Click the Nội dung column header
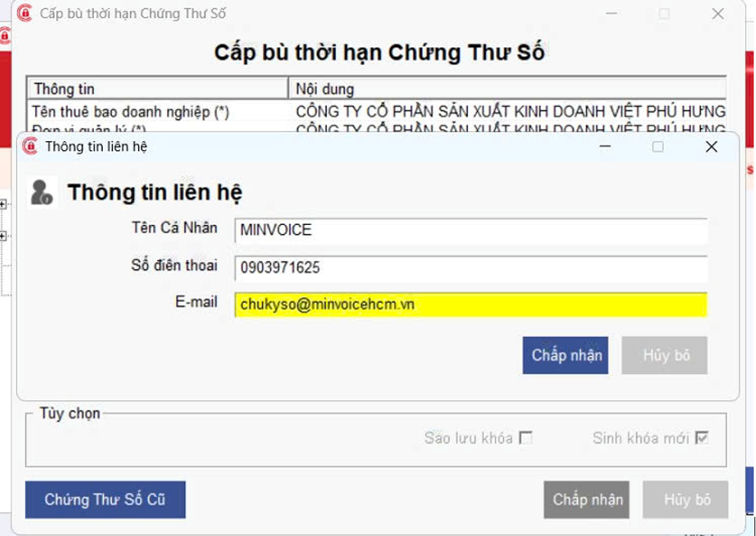 tap(507, 89)
